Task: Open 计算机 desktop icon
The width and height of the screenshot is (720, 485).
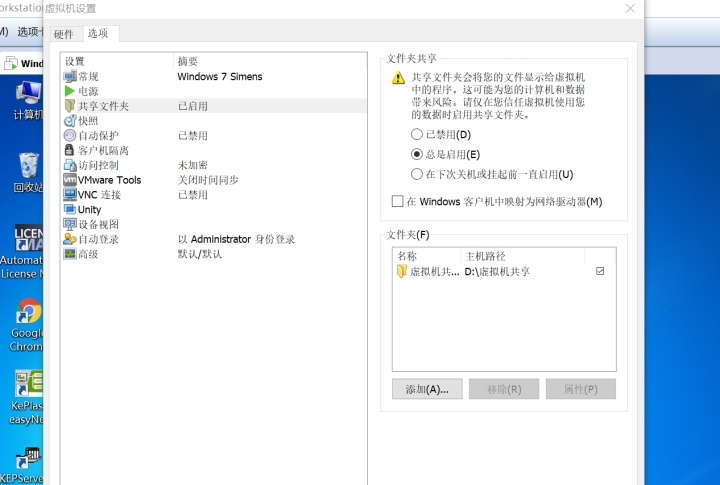Action: click(x=28, y=100)
